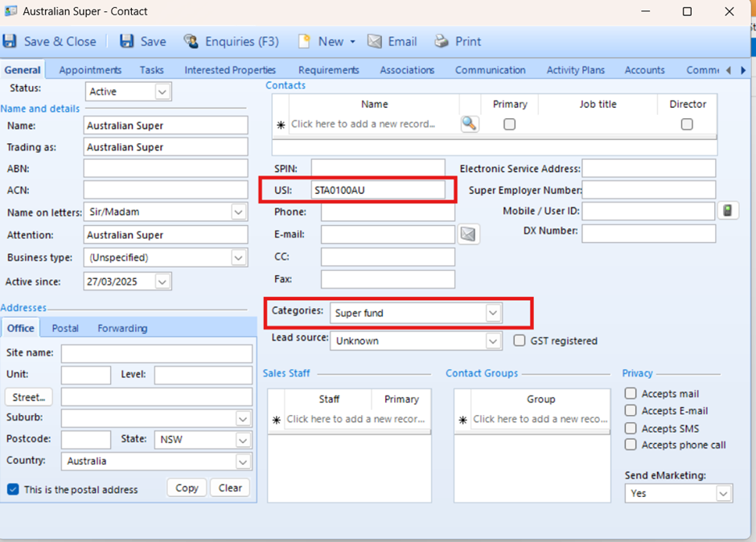Click the USI field containing STA0100AU
The height and width of the screenshot is (542, 756).
click(378, 190)
